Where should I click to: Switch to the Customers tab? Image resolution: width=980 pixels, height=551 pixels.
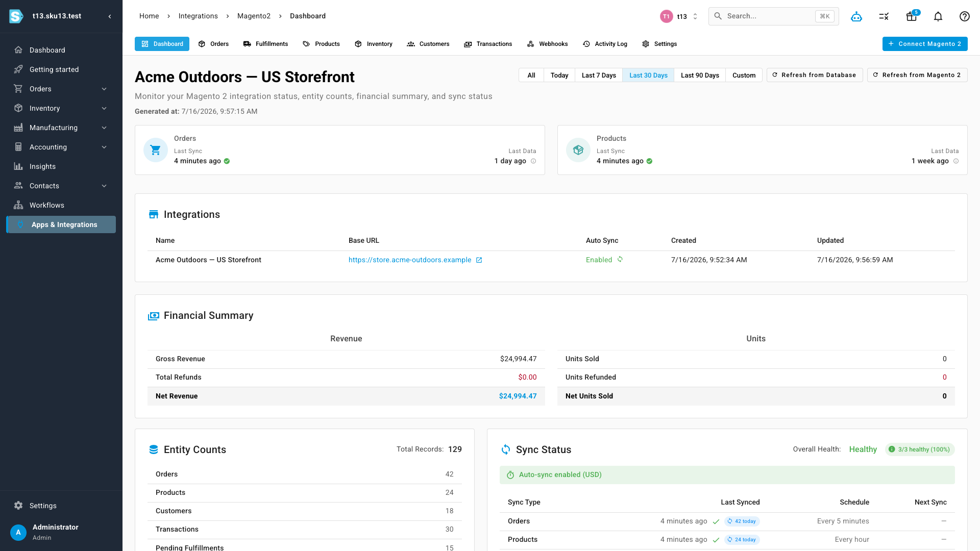(x=428, y=44)
